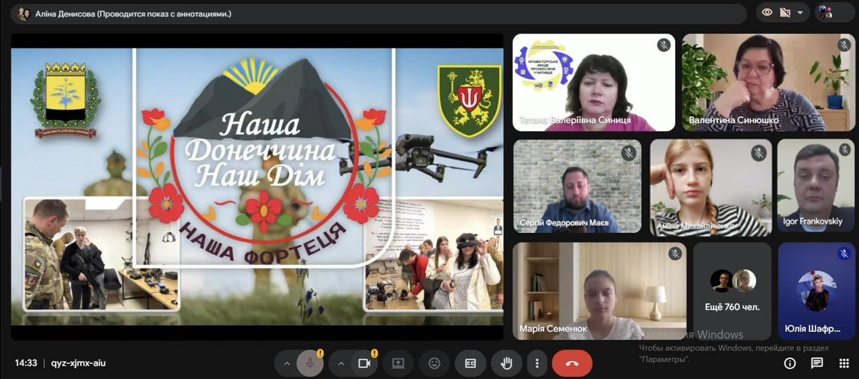Click Аліна Денисова's small presenter avatar

[x=23, y=14]
